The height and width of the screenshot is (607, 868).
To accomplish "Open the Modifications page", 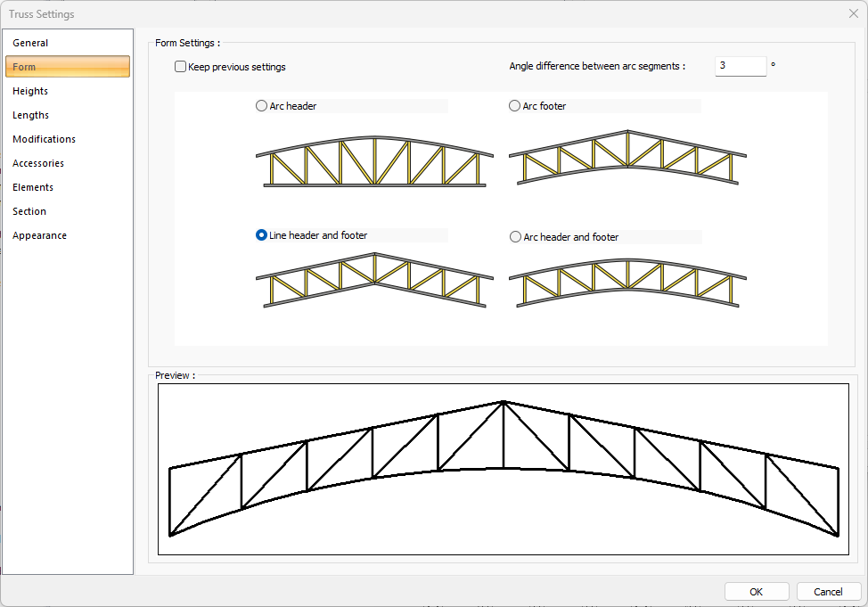I will pos(44,139).
